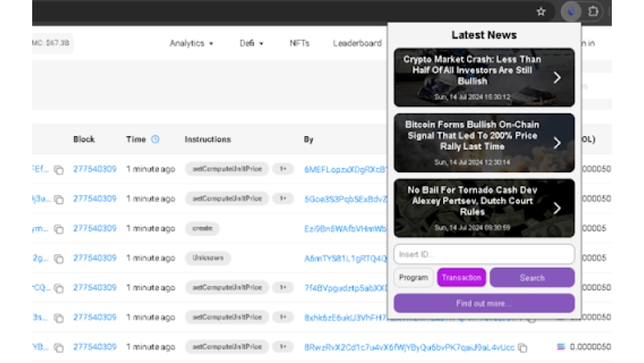Viewport: 644px width, 363px height.
Task: Open the Leaderboard menu item
Action: [357, 43]
